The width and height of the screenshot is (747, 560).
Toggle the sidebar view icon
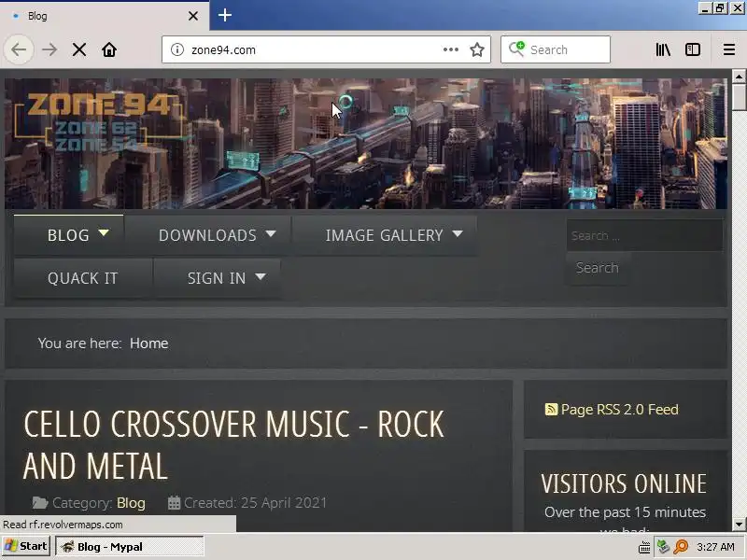693,49
